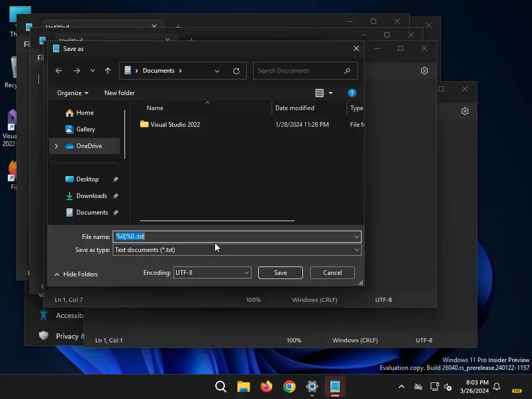Click the Cancel button

[332, 273]
